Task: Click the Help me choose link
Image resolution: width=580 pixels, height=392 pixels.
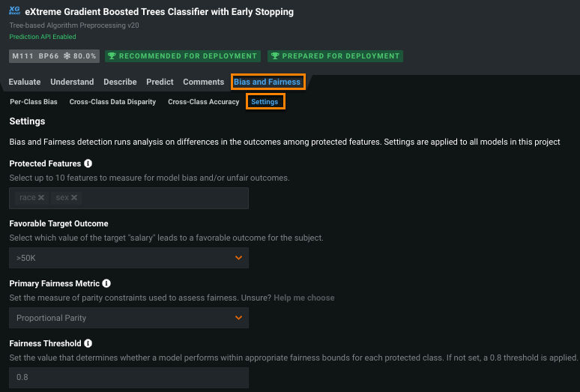Action: pos(303,298)
